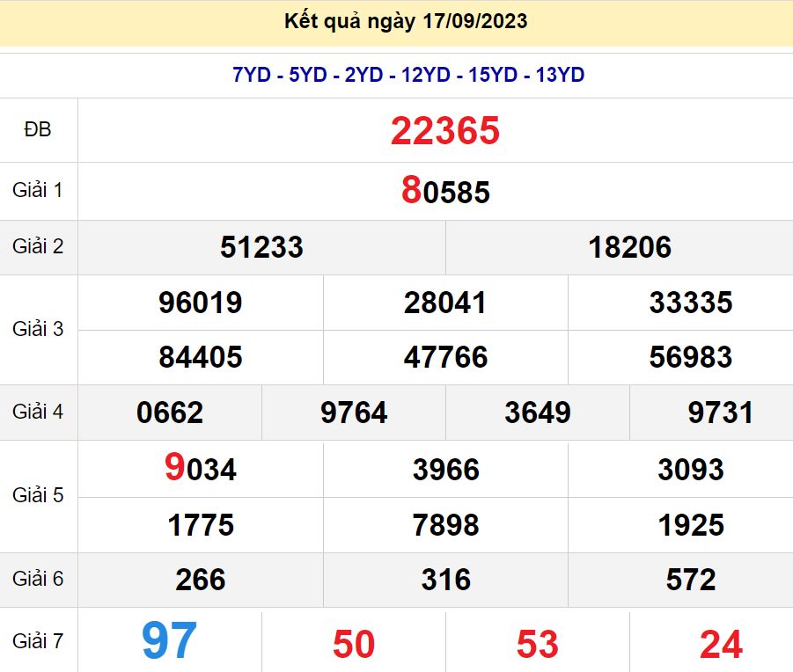Screen dimensions: 793x672
Task: Select the Giải 3 number 56983
Action: (690, 357)
